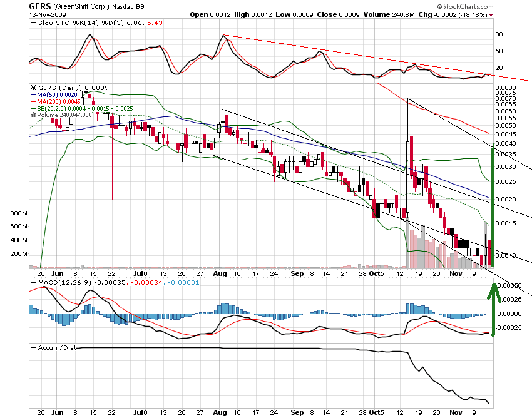
Task: Click the 'Volume 240.8M' header value
Action: 389,14
